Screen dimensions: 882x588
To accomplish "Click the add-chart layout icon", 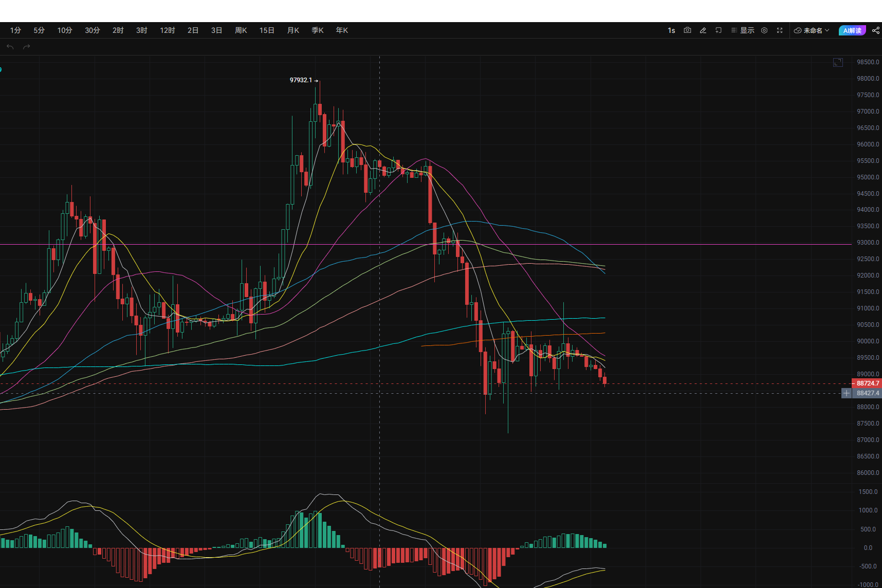I will coord(719,30).
